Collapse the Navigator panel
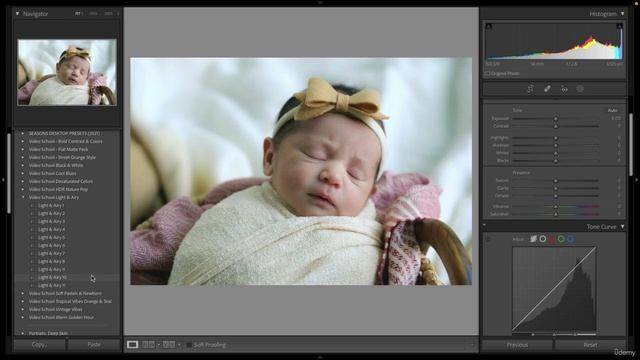Image resolution: width=640 pixels, height=360 pixels. pyautogui.click(x=18, y=13)
